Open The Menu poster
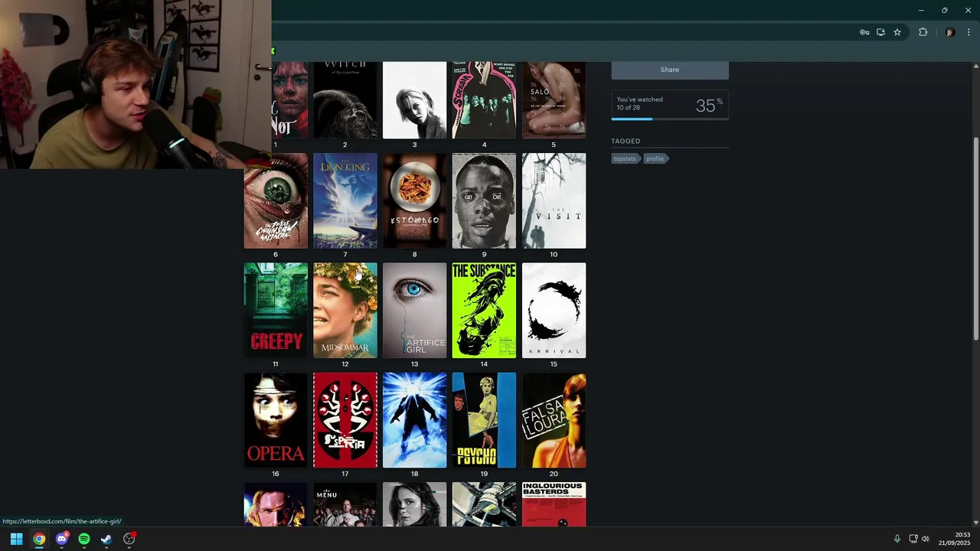Image resolution: width=980 pixels, height=551 pixels. 345,504
